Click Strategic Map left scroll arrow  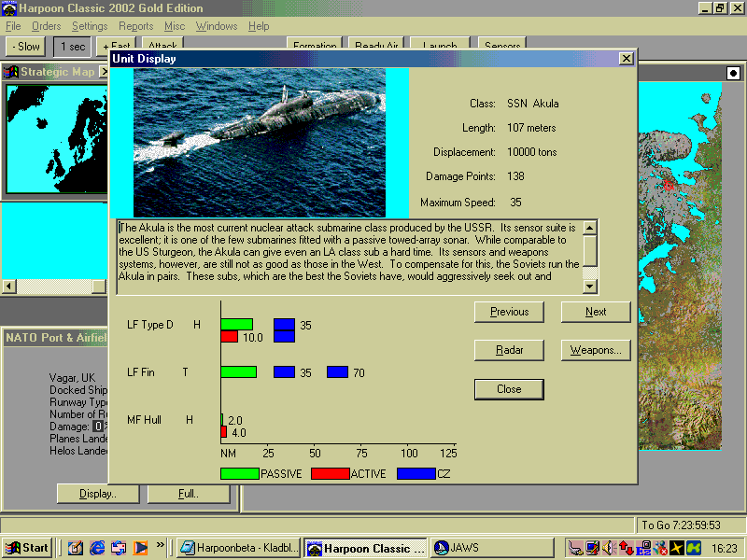9,287
